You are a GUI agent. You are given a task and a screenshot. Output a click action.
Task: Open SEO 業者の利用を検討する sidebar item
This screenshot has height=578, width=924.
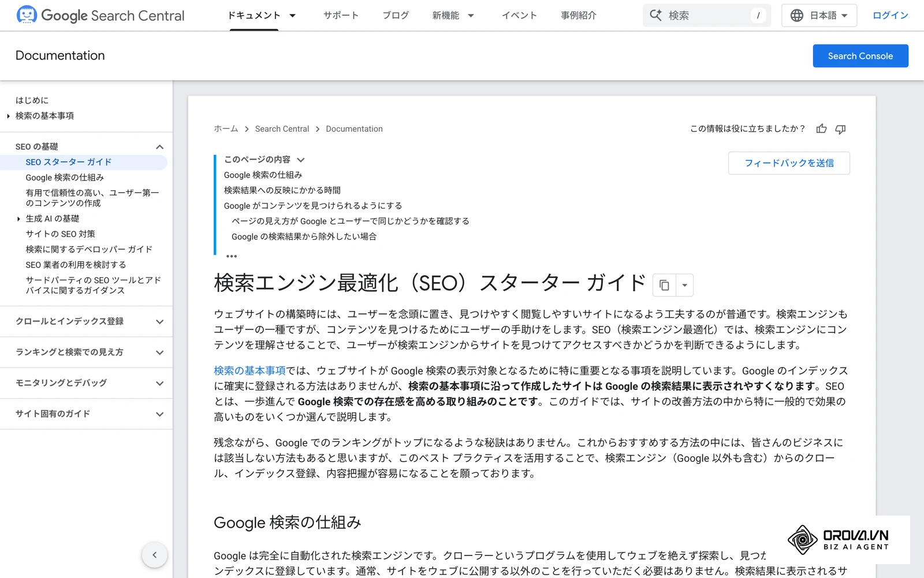click(x=76, y=265)
